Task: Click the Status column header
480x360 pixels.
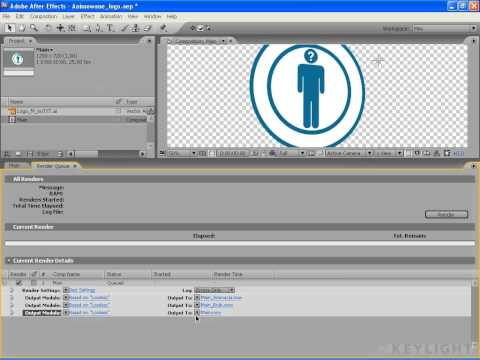Action: tap(114, 274)
